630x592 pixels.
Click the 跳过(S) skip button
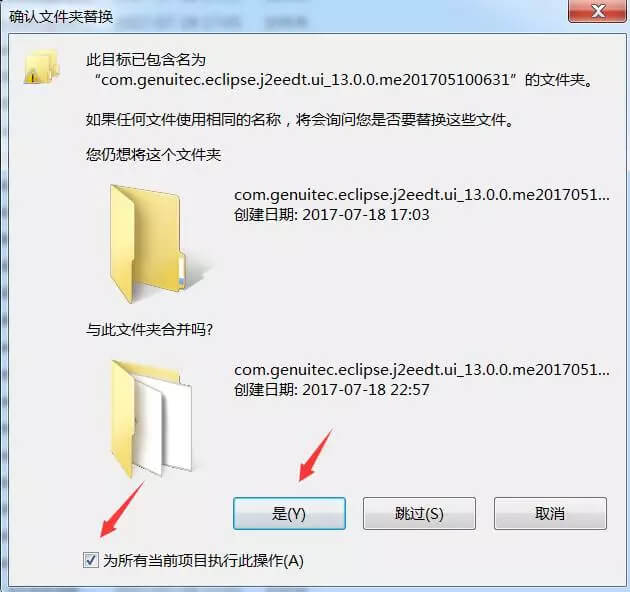(419, 513)
